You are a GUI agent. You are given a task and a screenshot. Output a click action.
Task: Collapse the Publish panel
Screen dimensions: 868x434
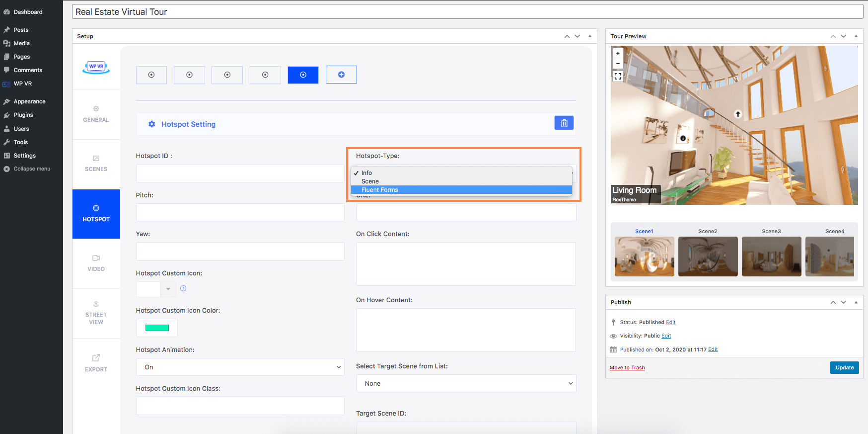[856, 302]
